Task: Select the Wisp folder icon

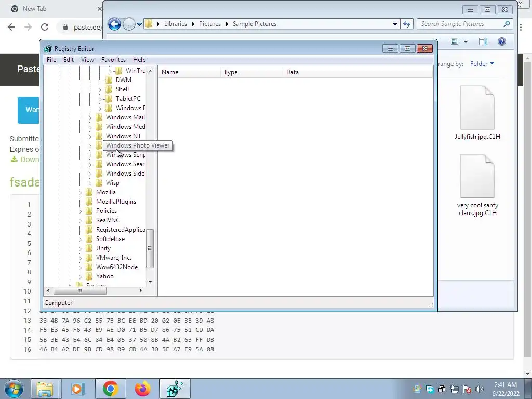Action: (99, 183)
